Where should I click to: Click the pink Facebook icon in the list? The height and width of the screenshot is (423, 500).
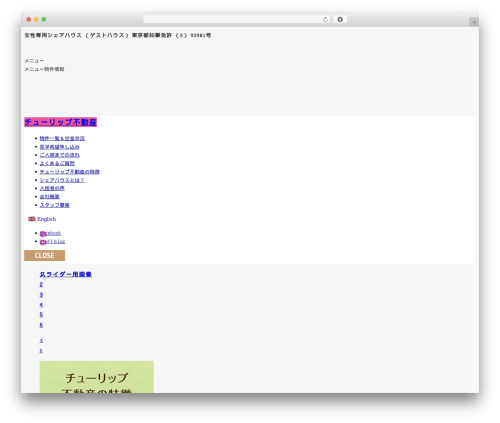43,234
